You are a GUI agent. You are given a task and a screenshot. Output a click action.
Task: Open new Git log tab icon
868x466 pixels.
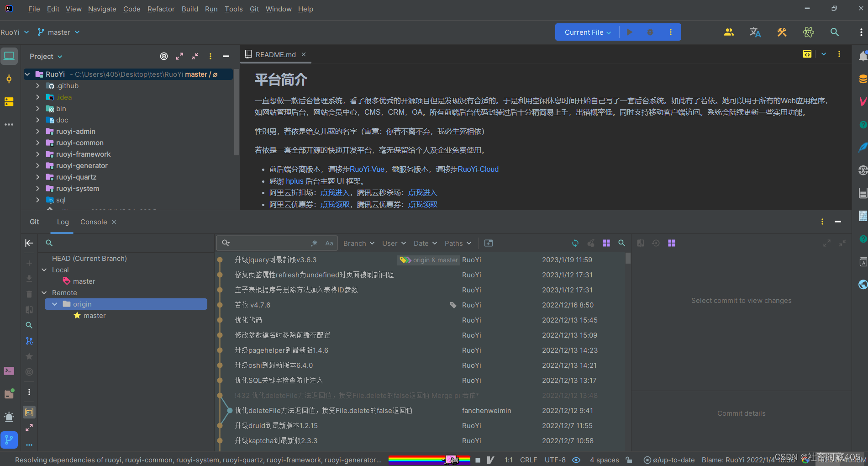pos(489,243)
